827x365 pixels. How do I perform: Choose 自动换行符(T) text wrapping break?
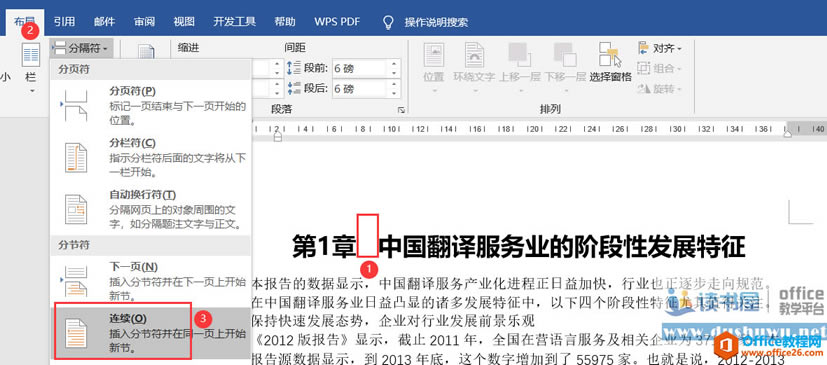(150, 209)
